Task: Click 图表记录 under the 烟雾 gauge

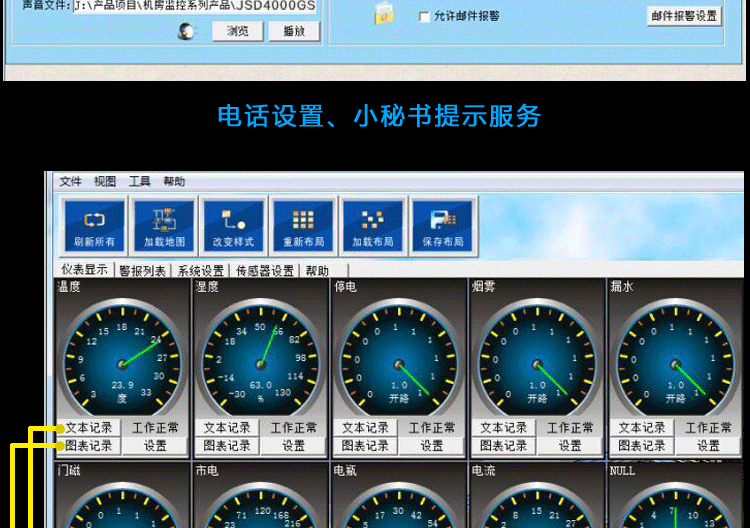Action: (504, 446)
